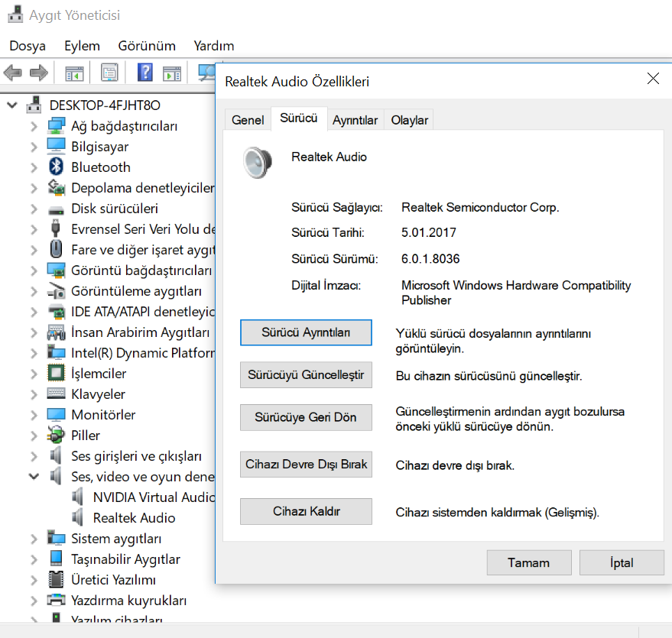This screenshot has width=672, height=638.
Task: Select Evrensel Seri Veri Yolu tree item
Action: 143,229
